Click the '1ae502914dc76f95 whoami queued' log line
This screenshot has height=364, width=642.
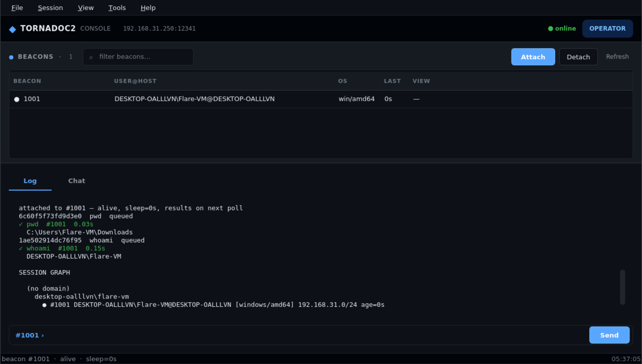coord(82,240)
